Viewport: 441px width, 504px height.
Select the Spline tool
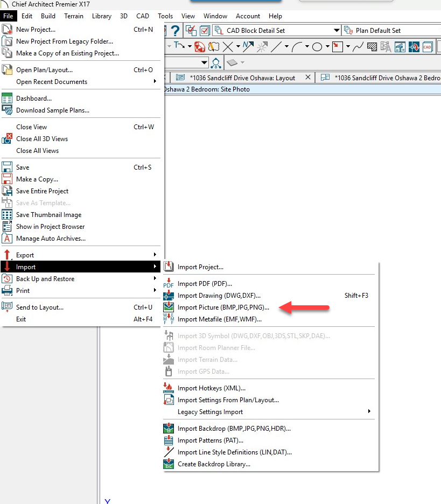pyautogui.click(x=358, y=47)
